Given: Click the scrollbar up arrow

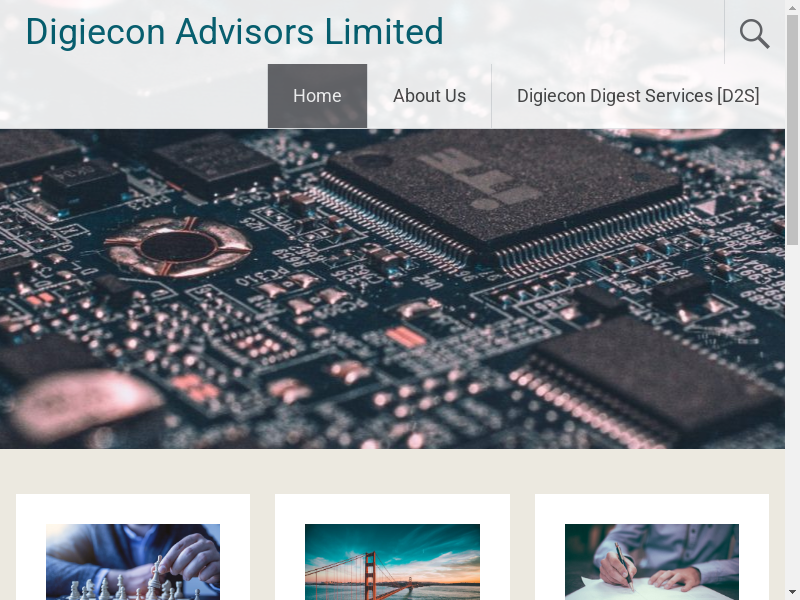Looking at the screenshot, I should click(x=792, y=6).
